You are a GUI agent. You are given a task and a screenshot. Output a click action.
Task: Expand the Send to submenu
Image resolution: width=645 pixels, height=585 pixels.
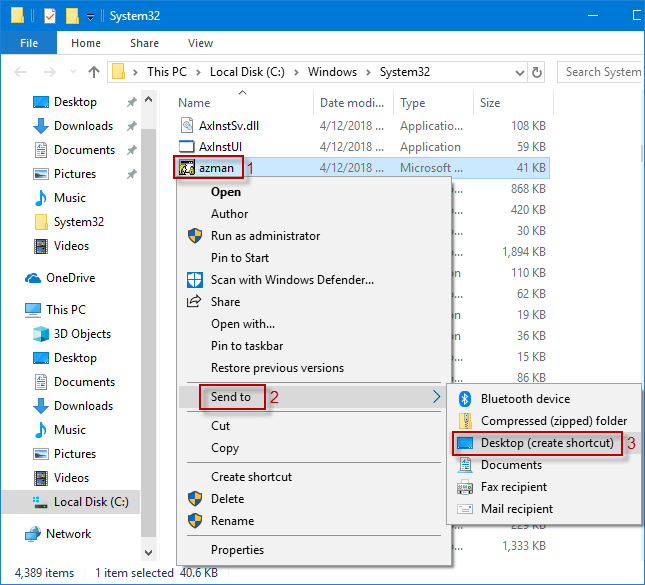tap(313, 397)
